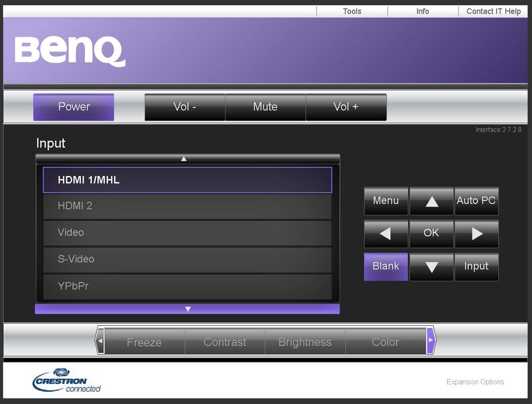Open Brightness adjustment in bottom bar
Screen dimensions: 532x404
pos(305,341)
